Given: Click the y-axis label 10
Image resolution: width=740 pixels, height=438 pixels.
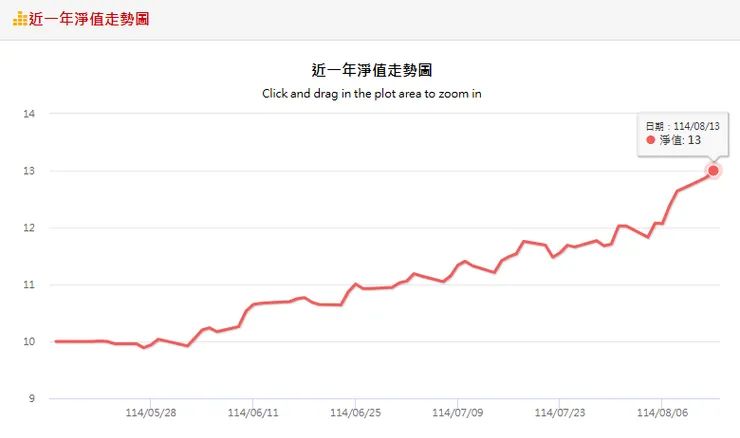Looking at the screenshot, I should point(29,341).
